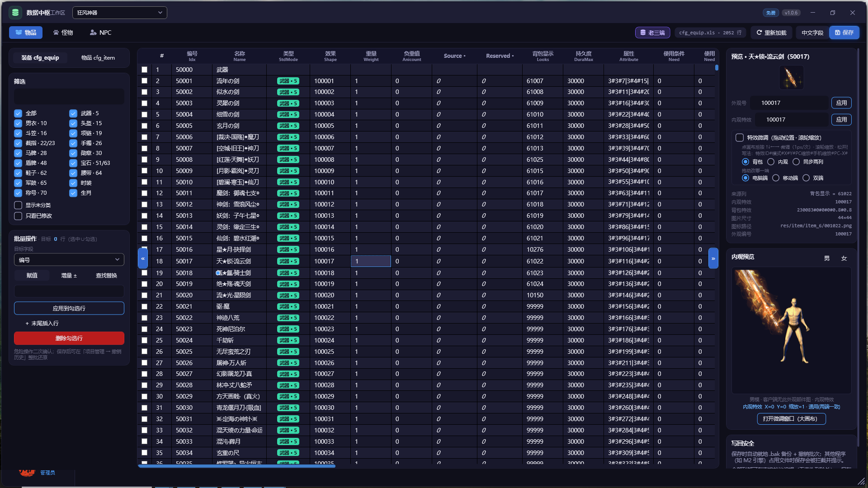The width and height of the screenshot is (868, 488).
Task: Click the filter search input field
Action: (69, 96)
